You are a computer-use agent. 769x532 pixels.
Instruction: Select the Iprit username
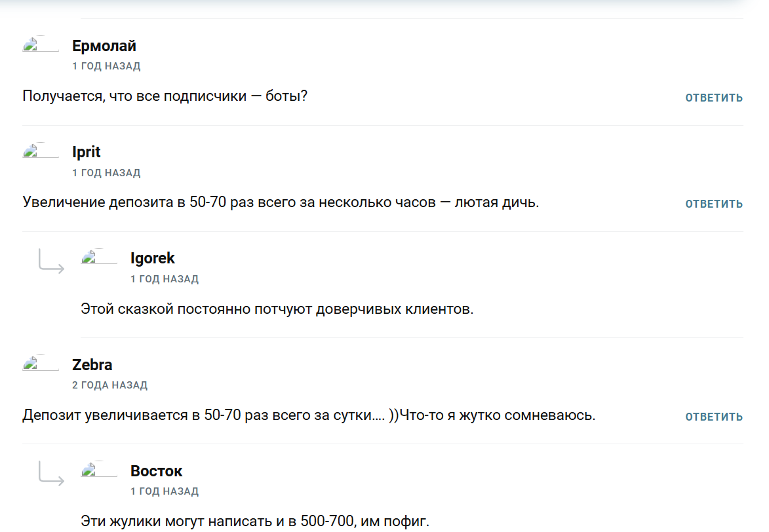87,152
